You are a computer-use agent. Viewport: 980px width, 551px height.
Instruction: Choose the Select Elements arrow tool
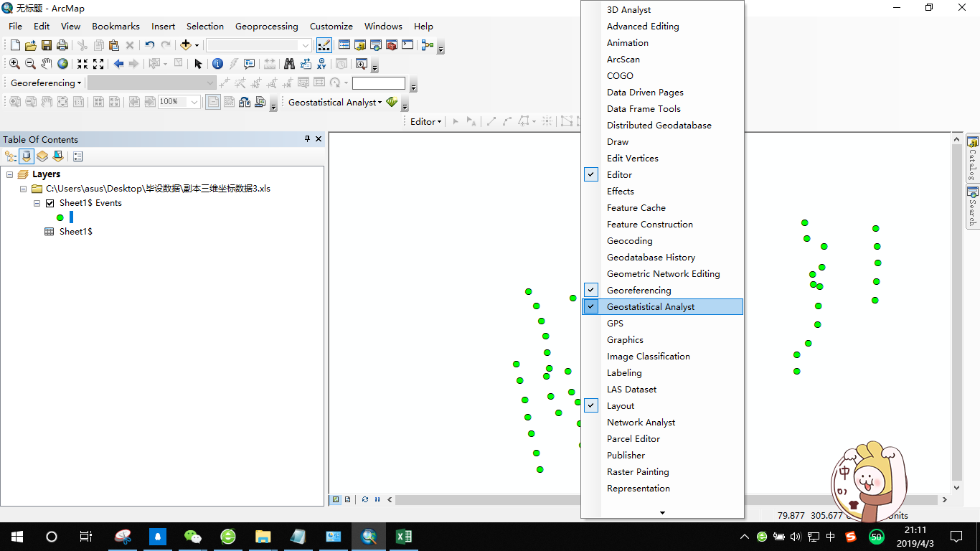198,64
